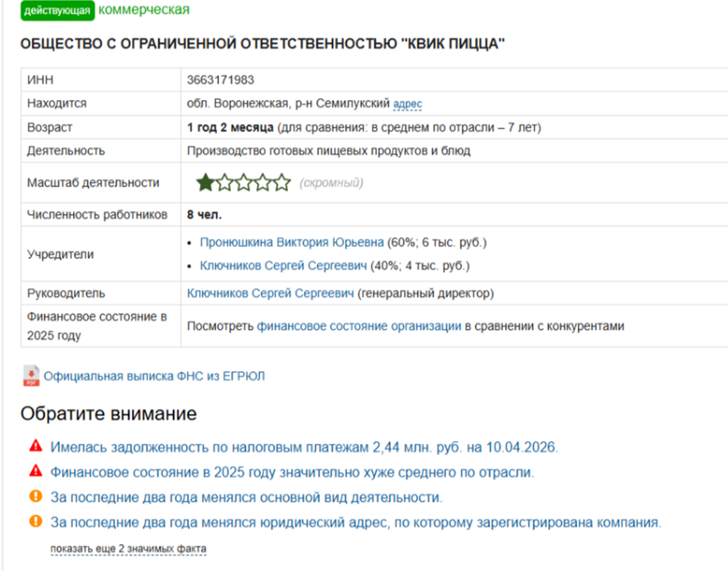
Task: Click the employee count 8 чел.
Action: pyautogui.click(x=204, y=215)
